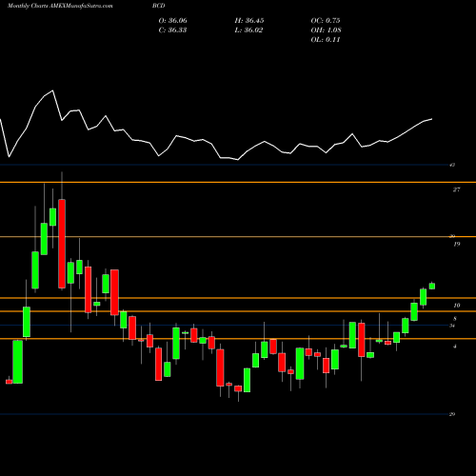Click the OC: 0.75 reading
This screenshot has width=476, height=476.
[326, 21]
